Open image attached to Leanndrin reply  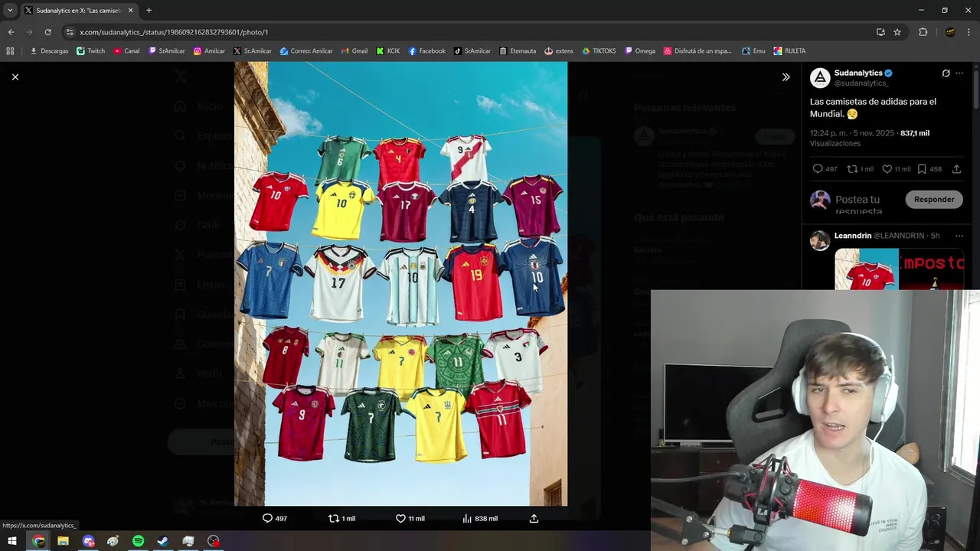(899, 269)
